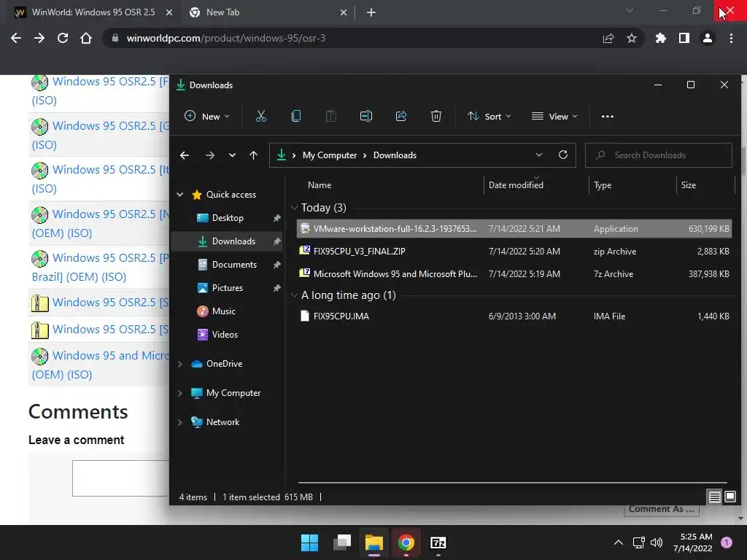
Task: Click the Chrome address bar URL
Action: (x=226, y=38)
